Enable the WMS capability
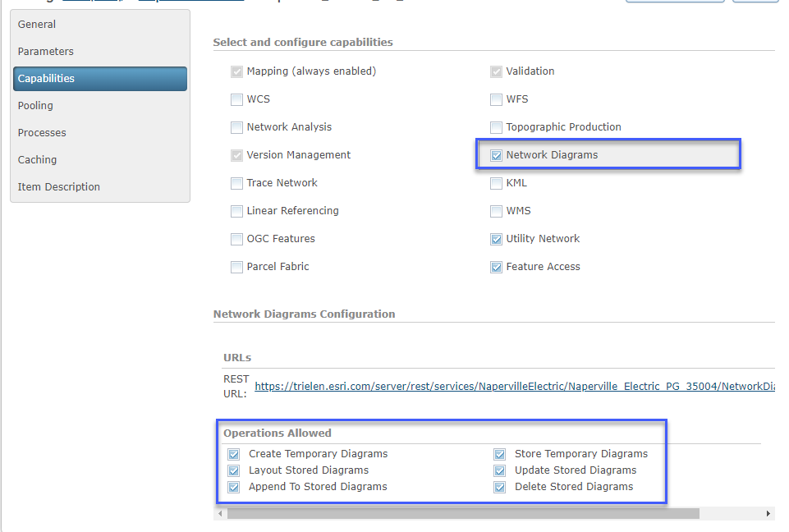The image size is (789, 532). coord(496,210)
